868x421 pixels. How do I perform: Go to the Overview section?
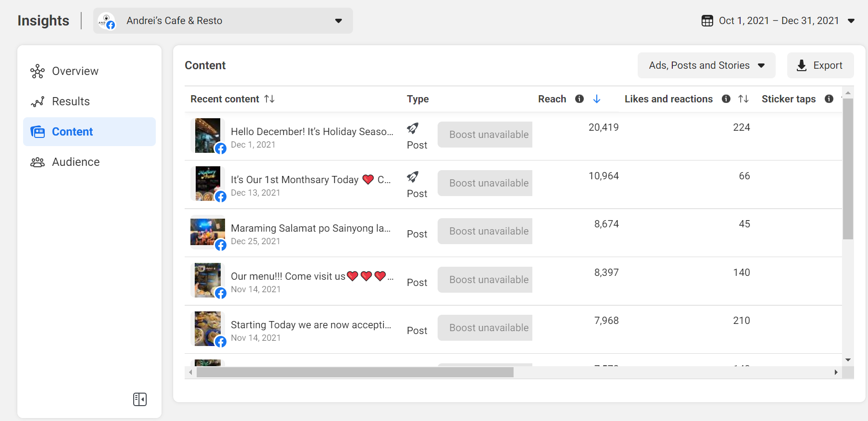(x=75, y=71)
